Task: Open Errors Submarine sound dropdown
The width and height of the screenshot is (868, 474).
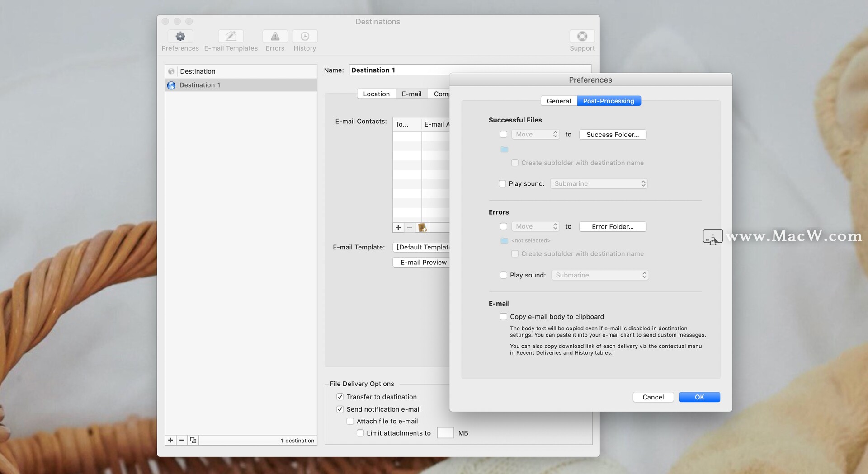Action: click(600, 275)
